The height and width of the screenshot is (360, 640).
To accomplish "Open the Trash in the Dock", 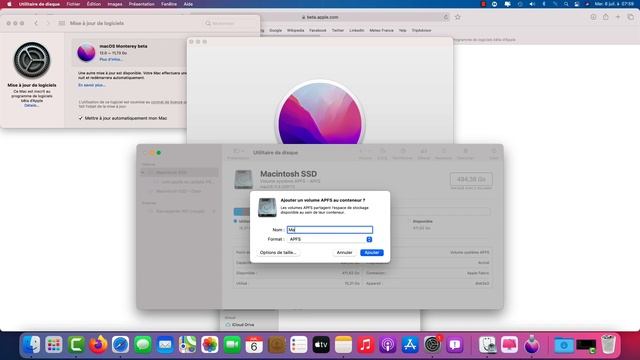I will pyautogui.click(x=608, y=345).
